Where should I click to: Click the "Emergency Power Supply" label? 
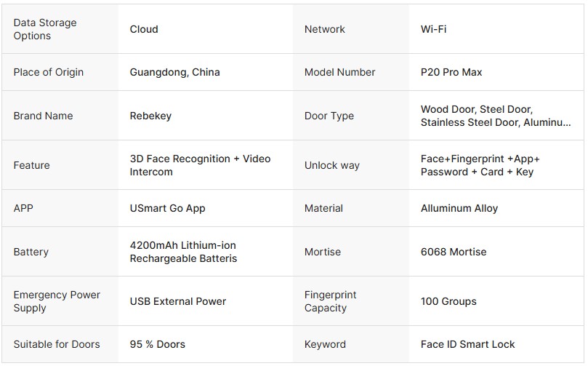[57, 301]
